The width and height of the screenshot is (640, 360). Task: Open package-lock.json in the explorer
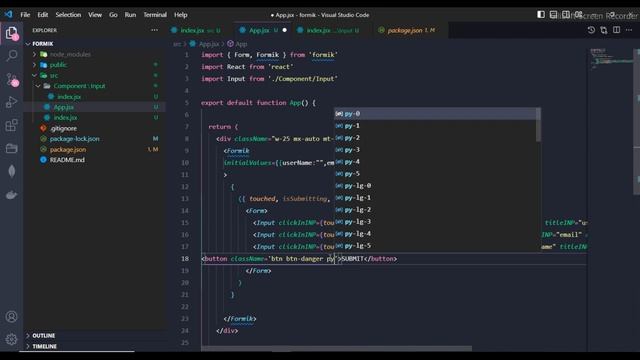[x=95, y=139]
